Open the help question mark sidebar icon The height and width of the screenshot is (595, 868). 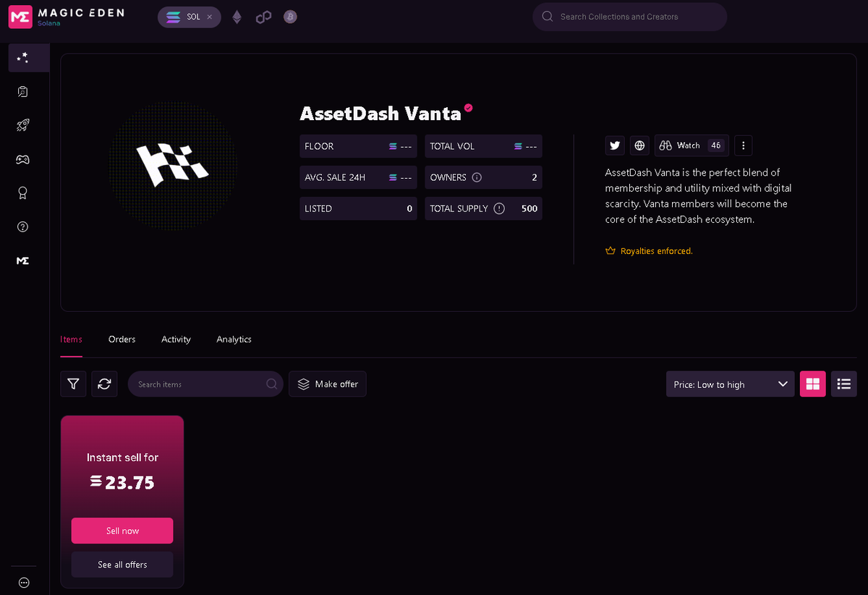[23, 227]
